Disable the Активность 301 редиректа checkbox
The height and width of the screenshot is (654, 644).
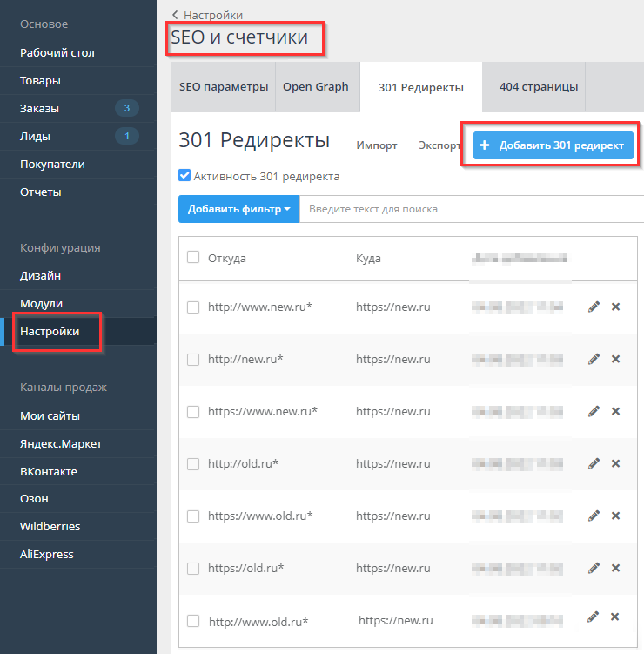[x=184, y=176]
